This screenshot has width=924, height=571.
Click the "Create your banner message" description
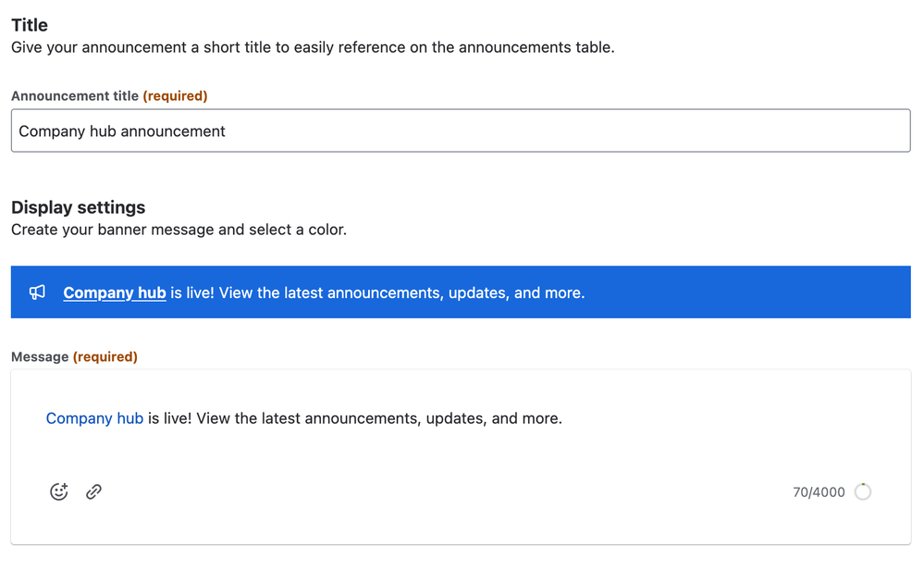point(179,230)
